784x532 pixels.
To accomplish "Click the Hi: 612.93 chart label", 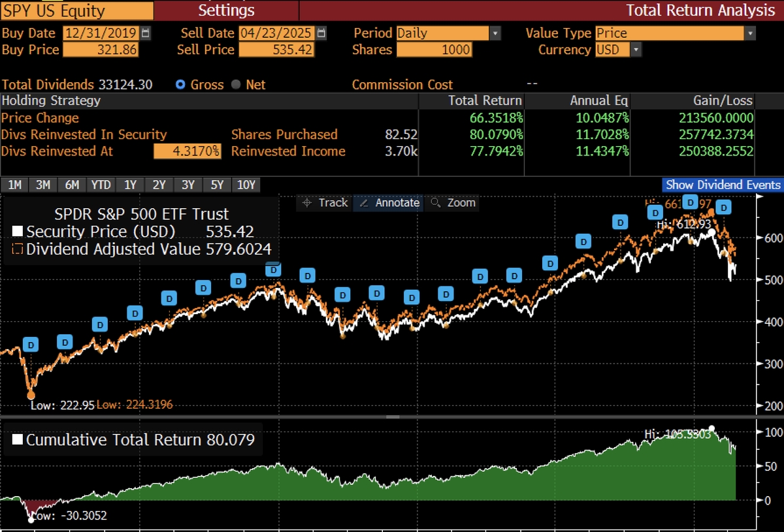I will [684, 225].
